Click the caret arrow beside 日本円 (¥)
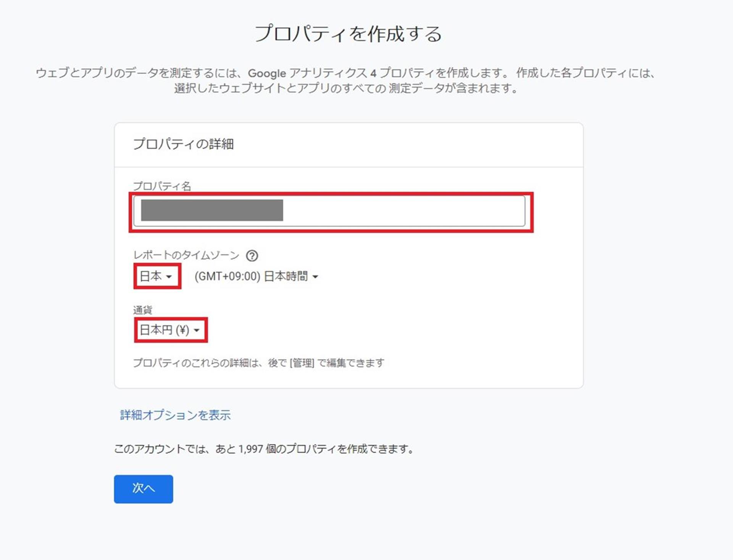This screenshot has width=733, height=560. 197,330
